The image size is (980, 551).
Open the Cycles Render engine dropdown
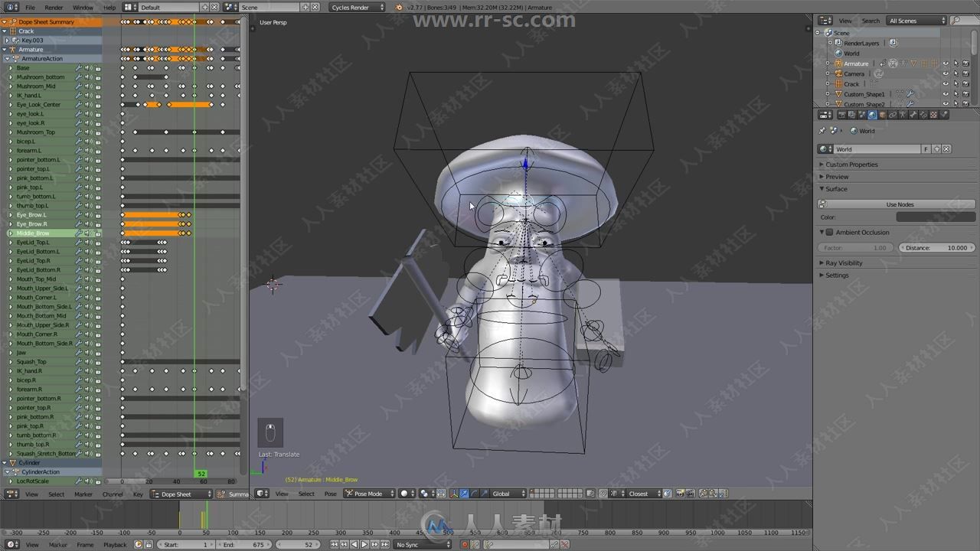click(358, 7)
